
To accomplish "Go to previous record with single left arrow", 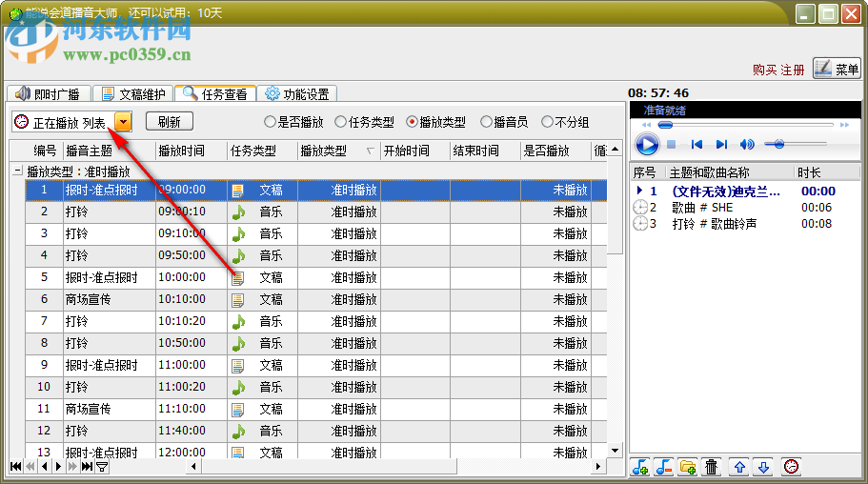I will 44,467.
